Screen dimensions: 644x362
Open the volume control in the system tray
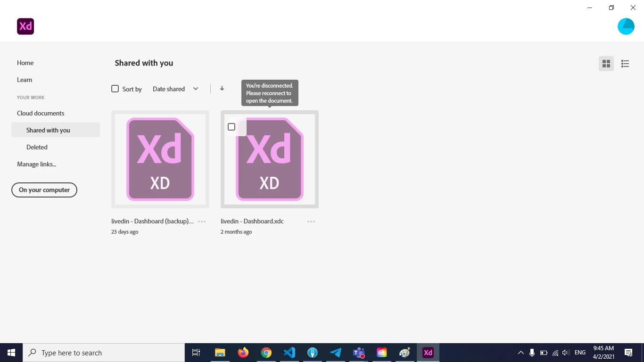[566, 353]
